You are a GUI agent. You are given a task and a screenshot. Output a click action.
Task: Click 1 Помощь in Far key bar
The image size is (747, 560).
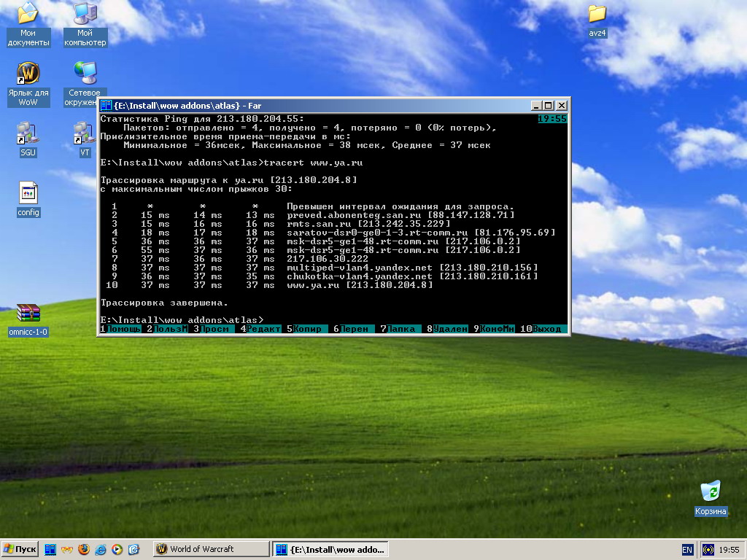click(x=120, y=329)
